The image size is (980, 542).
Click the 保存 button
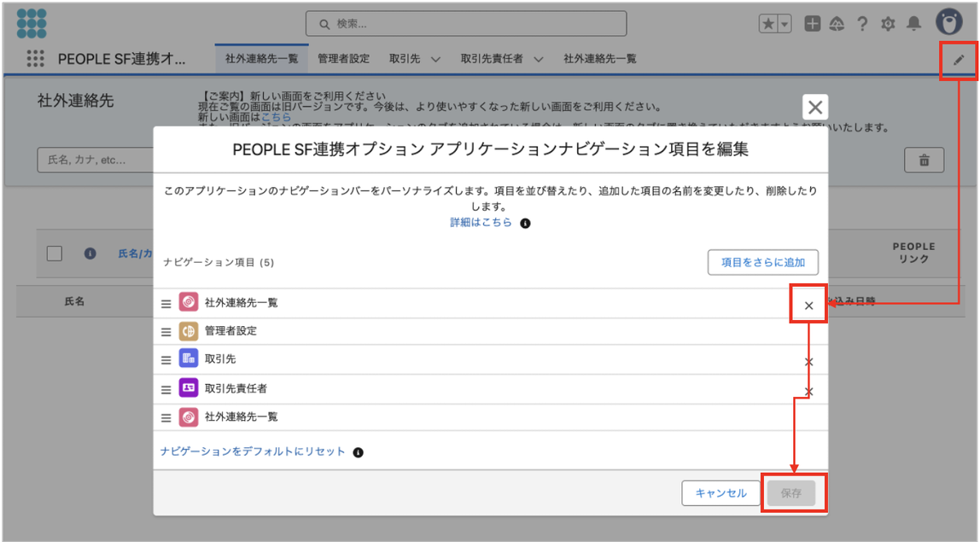tap(791, 493)
